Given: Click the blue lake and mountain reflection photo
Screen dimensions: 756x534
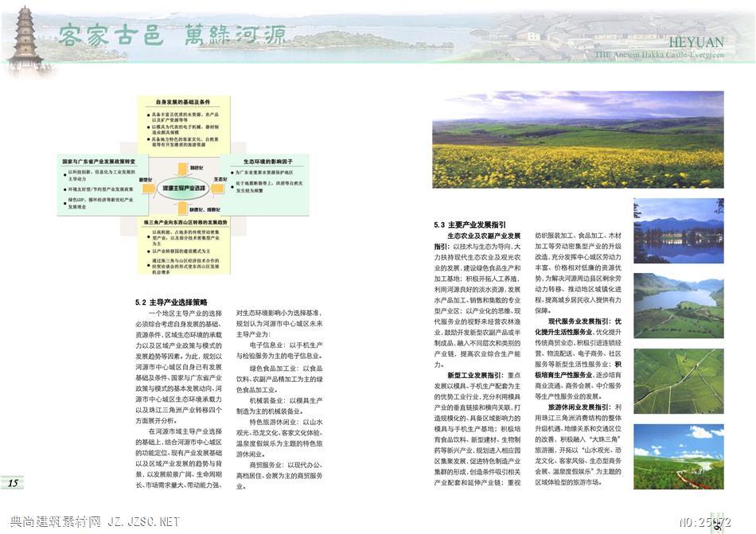Looking at the screenshot, I should click(679, 230).
